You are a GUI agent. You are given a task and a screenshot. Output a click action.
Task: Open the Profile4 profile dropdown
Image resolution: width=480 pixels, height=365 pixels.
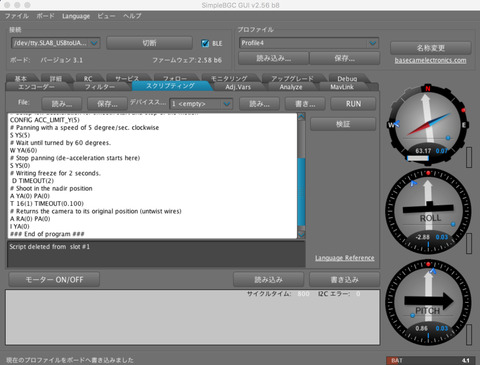click(309, 43)
